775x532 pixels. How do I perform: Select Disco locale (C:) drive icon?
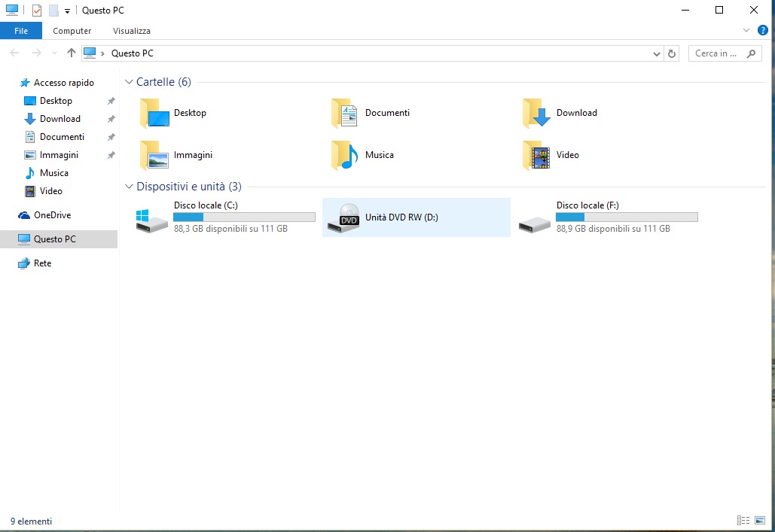(151, 220)
